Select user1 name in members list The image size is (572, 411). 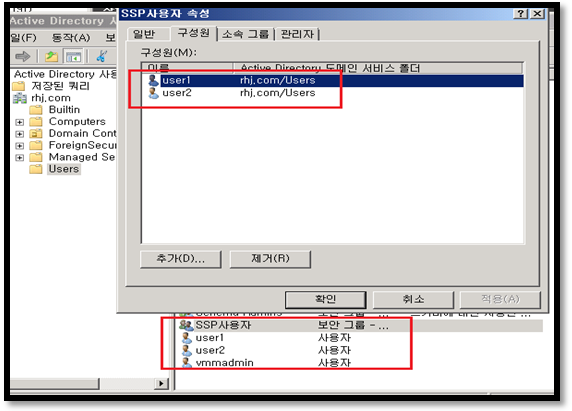[177, 80]
